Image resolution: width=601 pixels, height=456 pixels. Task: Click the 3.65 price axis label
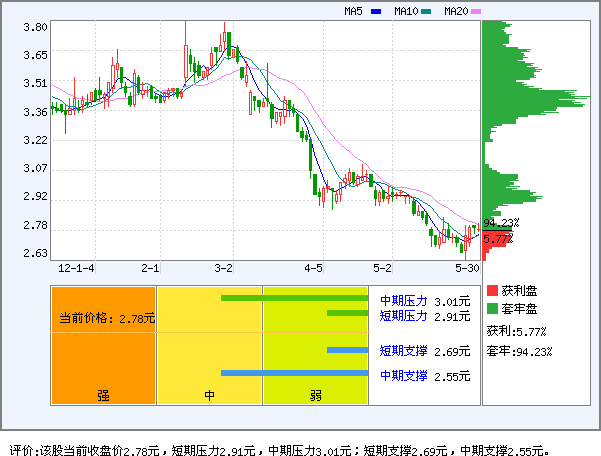35,55
